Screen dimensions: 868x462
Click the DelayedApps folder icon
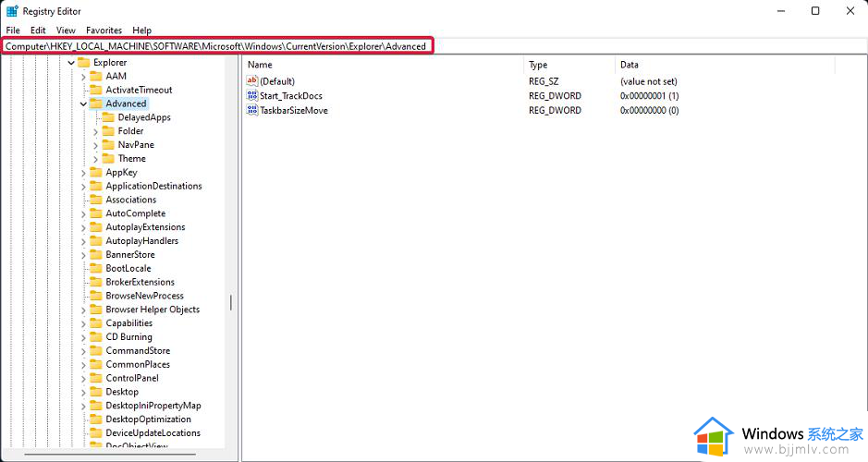[x=108, y=117]
